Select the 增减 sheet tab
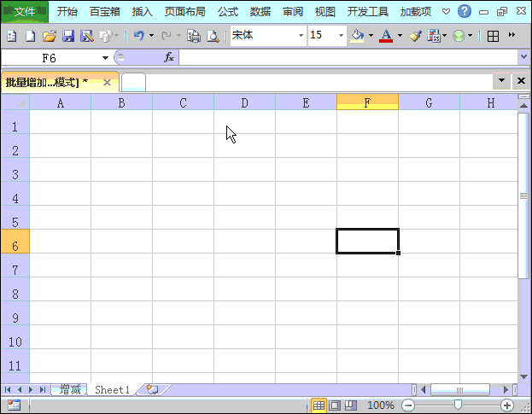Screen dimensions: 532x414 click(x=70, y=389)
